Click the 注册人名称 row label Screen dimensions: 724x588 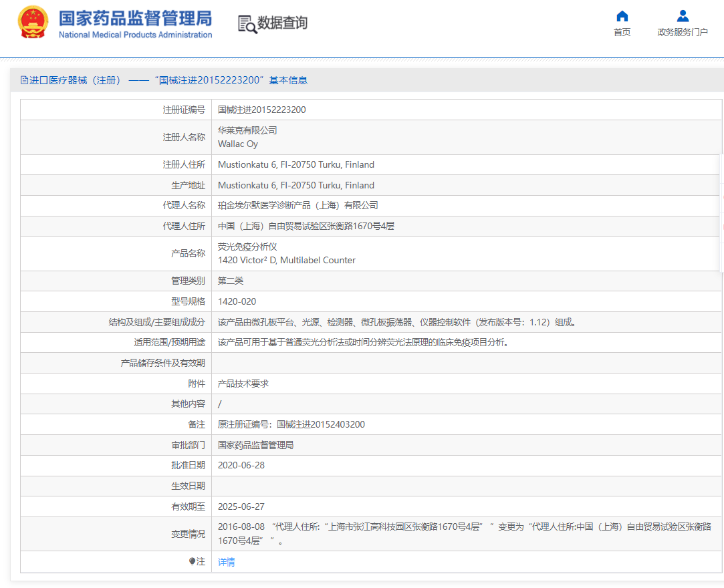coord(184,137)
